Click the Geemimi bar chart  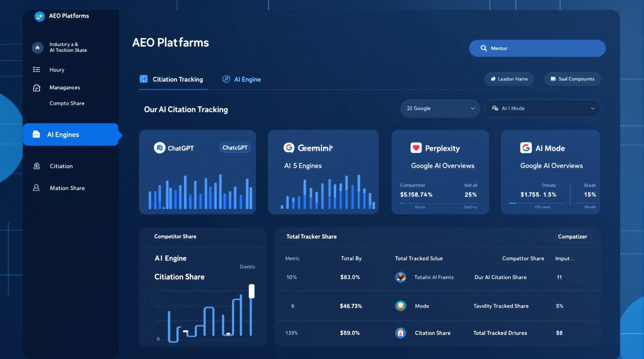[328, 192]
